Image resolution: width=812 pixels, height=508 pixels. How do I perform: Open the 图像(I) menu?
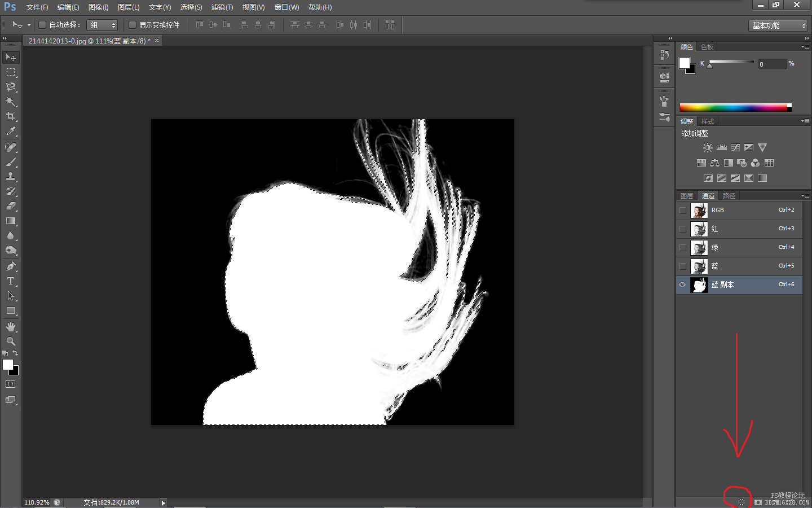coord(99,7)
